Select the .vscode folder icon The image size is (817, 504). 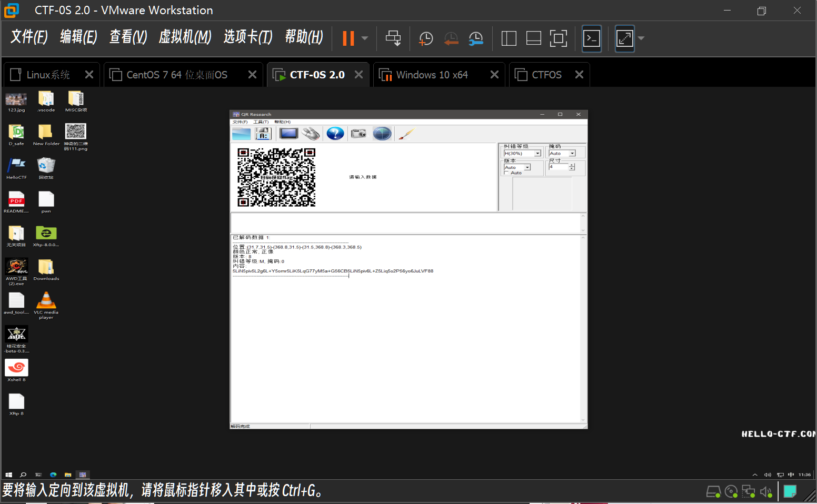click(46, 103)
